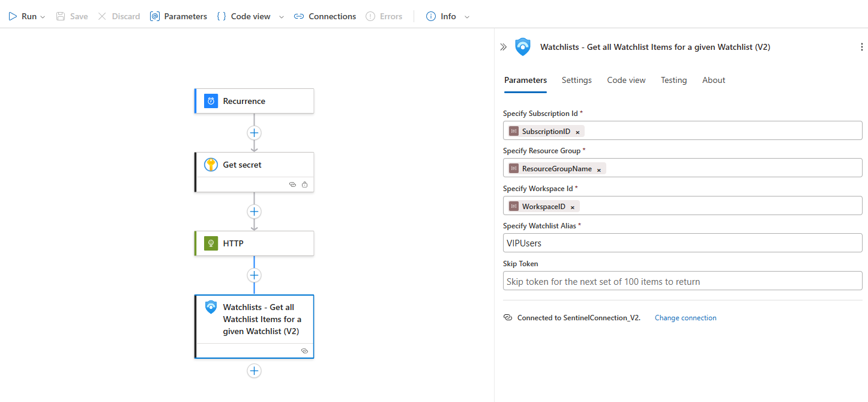The width and height of the screenshot is (868, 402).
Task: Switch to the Settings tab
Action: [x=576, y=80]
